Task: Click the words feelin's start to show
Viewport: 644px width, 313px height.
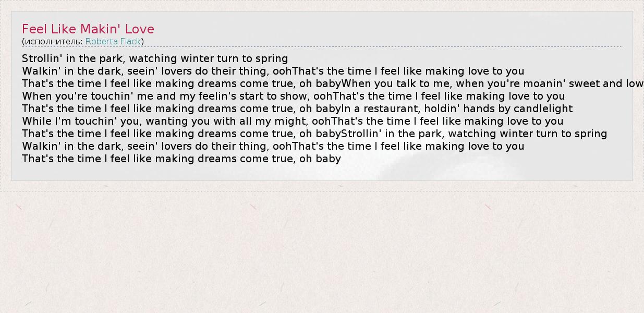Action: click(x=253, y=96)
